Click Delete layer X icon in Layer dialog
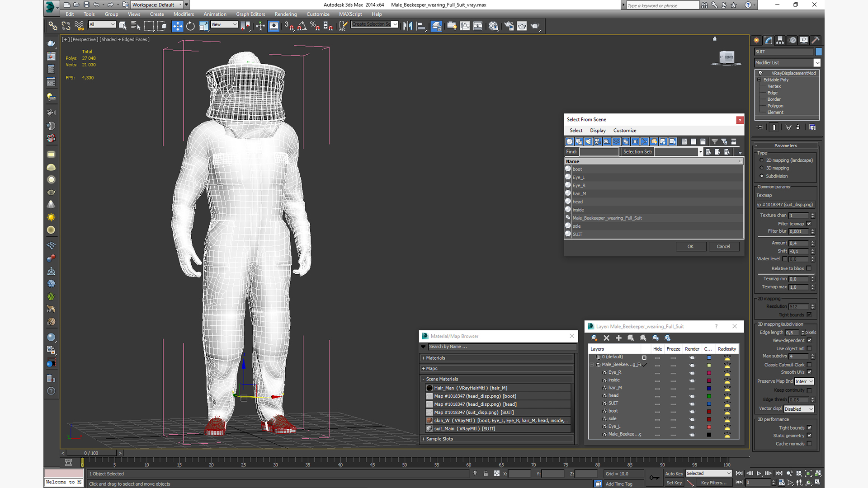 tap(607, 338)
